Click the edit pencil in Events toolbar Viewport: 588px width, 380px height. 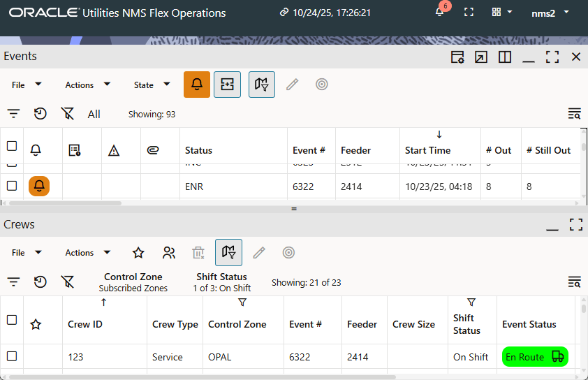(292, 85)
